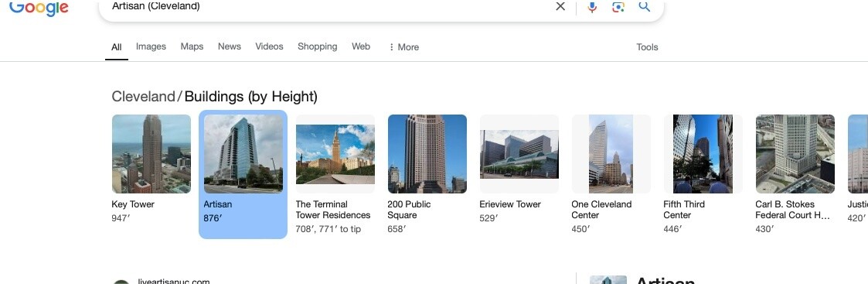The image size is (868, 284).
Task: Click in the Artisan (Cleveland) search field
Action: (327, 6)
